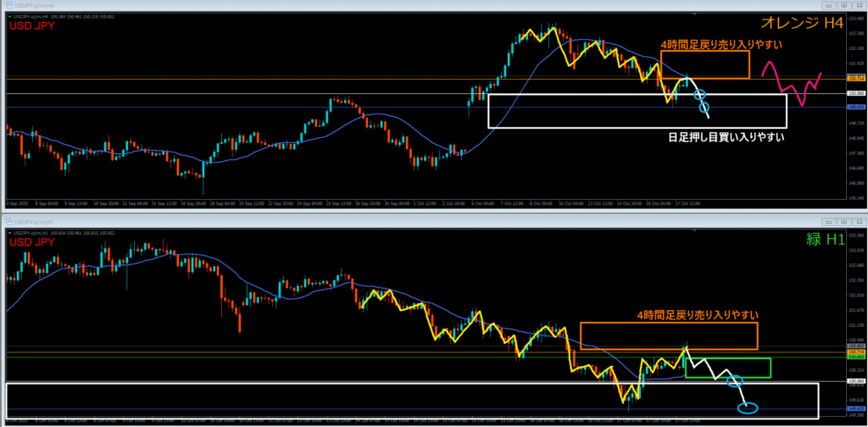Click the blue 149.433 price tag on H1
Image resolution: width=868 pixels, height=427 pixels.
(855, 410)
